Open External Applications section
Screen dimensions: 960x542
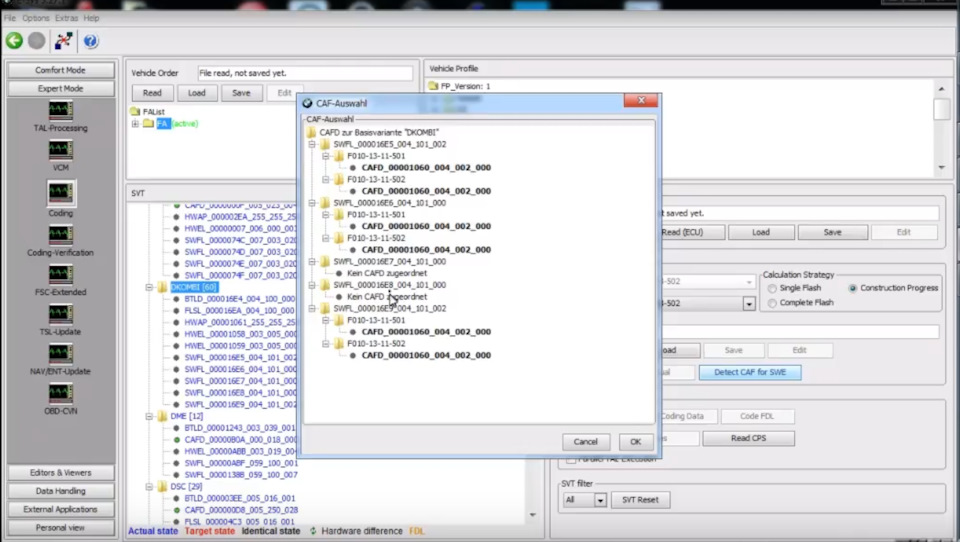61,510
